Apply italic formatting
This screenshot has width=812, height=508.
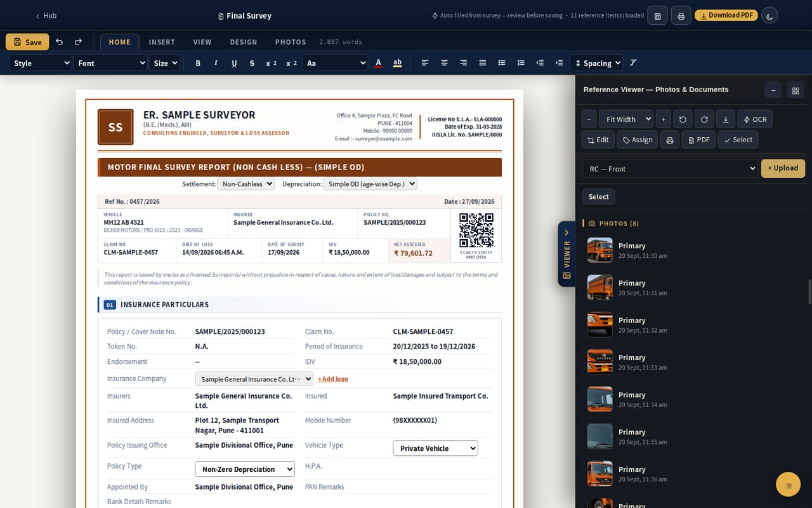pos(216,63)
